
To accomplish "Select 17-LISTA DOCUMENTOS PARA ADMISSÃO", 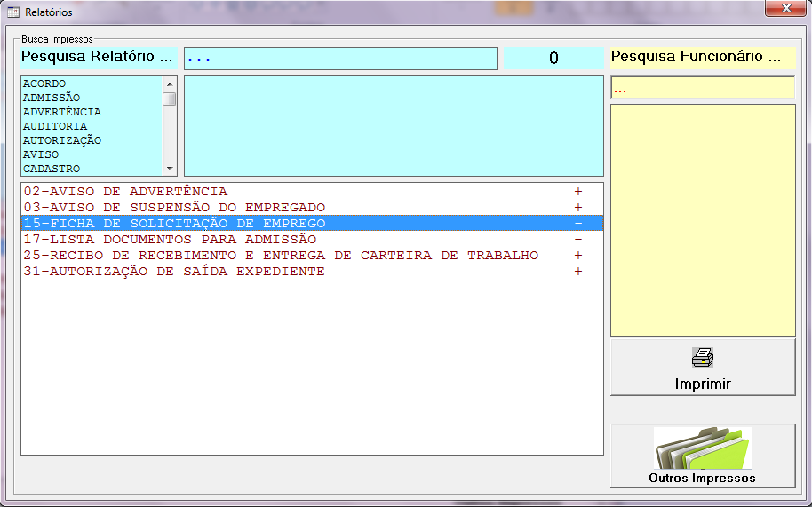I will [x=312, y=240].
